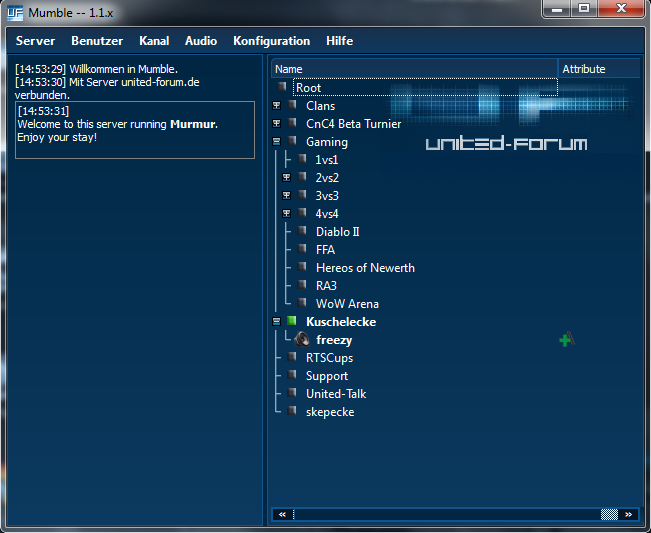Click freezy's green plus attribute icon
651x533 pixels.
coord(567,340)
